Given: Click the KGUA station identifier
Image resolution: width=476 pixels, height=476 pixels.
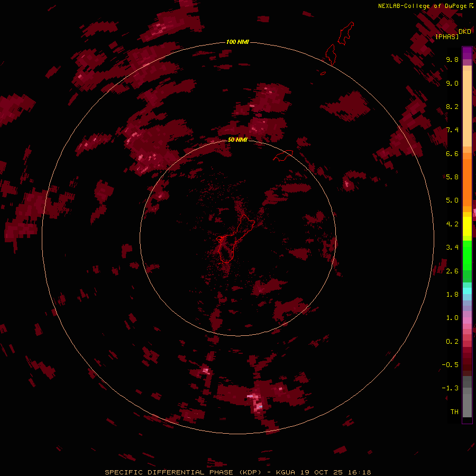Looking at the screenshot, I should [286, 472].
